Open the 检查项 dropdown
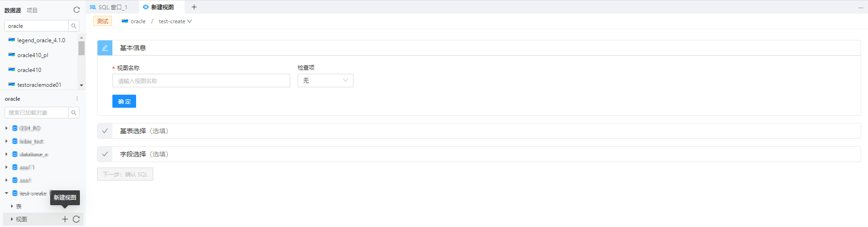868x227 pixels. click(326, 81)
